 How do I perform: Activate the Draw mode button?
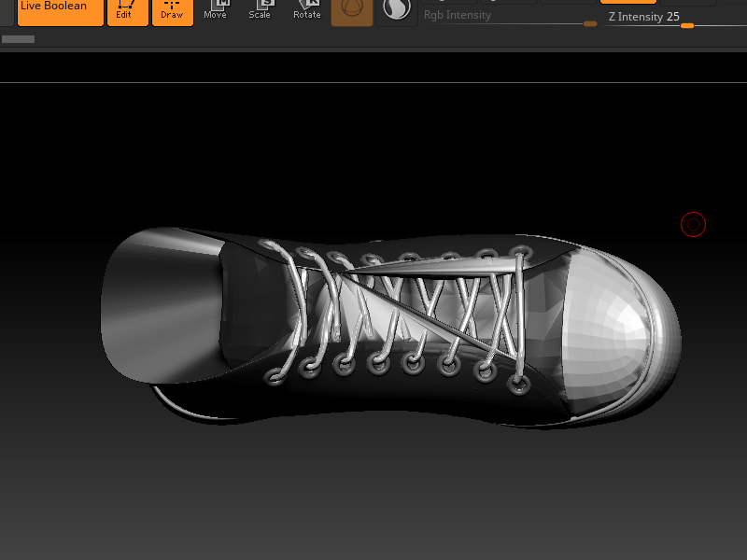tap(173, 11)
